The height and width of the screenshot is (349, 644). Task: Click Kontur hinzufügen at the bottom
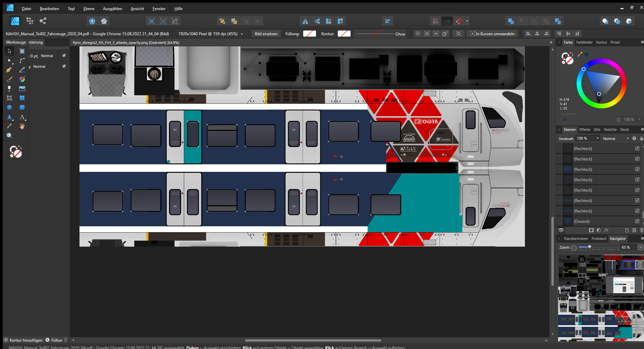point(23,340)
